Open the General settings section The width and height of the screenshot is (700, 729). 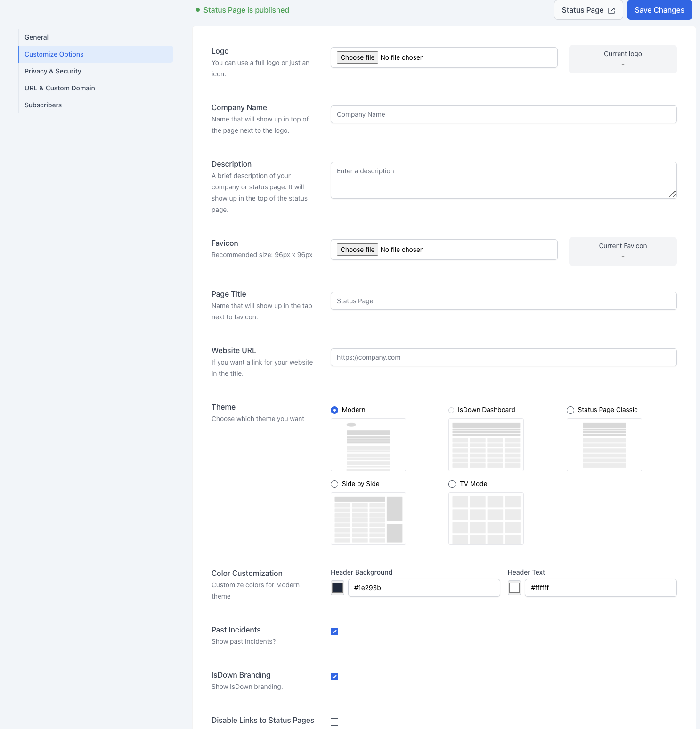coord(37,37)
